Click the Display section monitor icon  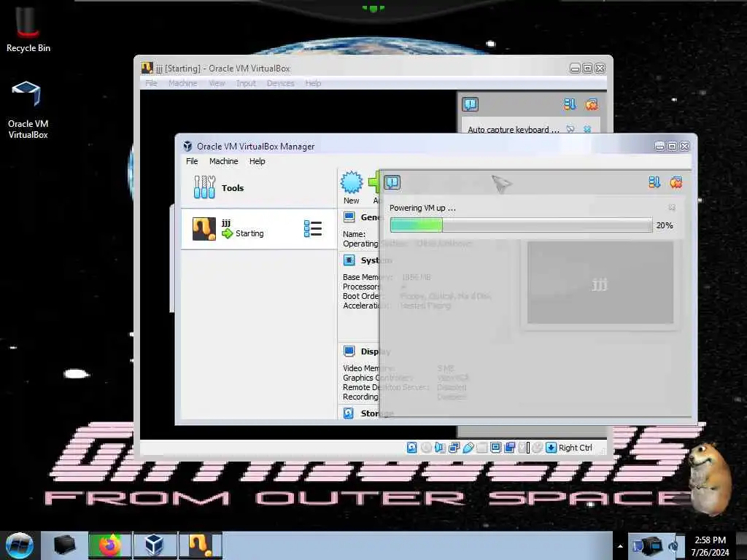click(349, 351)
